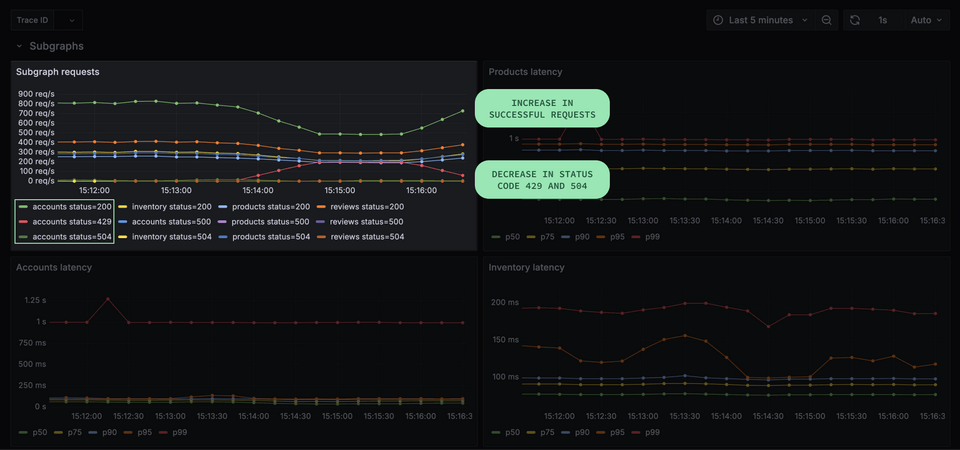
Task: Click the Subgraphs row title
Action: pyautogui.click(x=56, y=46)
